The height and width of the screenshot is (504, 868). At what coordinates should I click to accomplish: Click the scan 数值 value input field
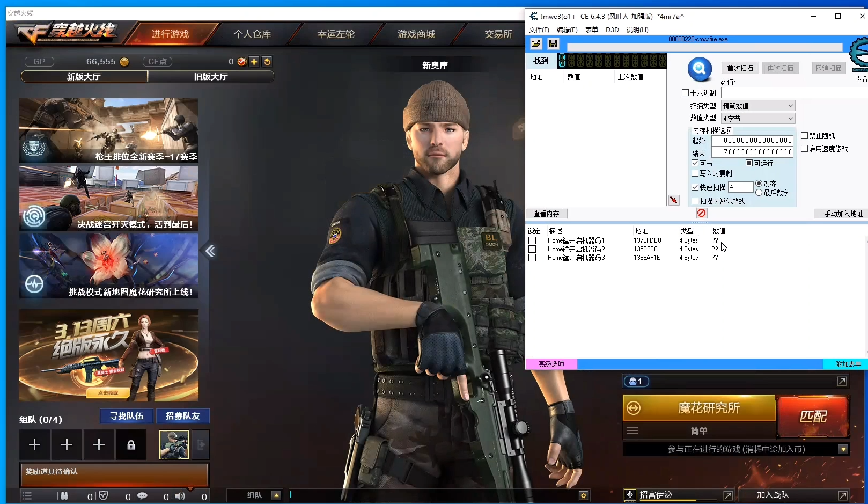[795, 93]
